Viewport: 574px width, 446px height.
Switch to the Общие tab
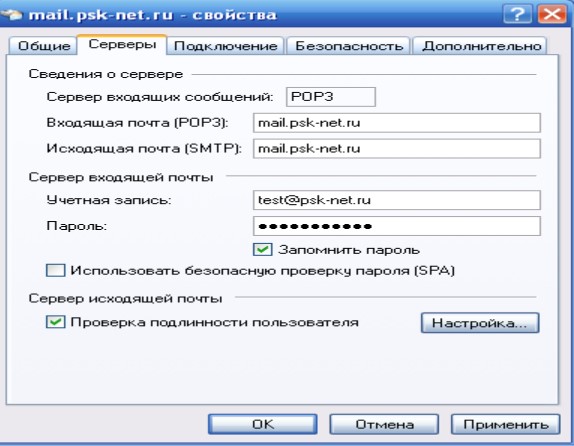(x=43, y=46)
